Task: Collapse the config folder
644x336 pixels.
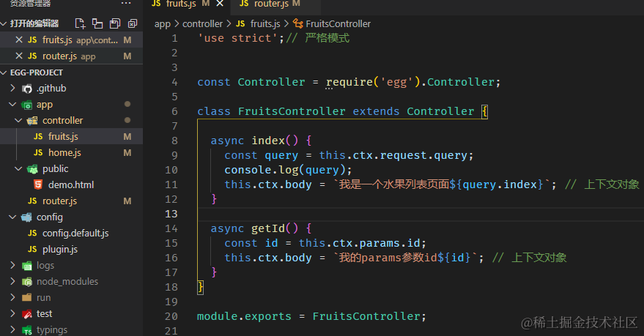Action: (12, 217)
